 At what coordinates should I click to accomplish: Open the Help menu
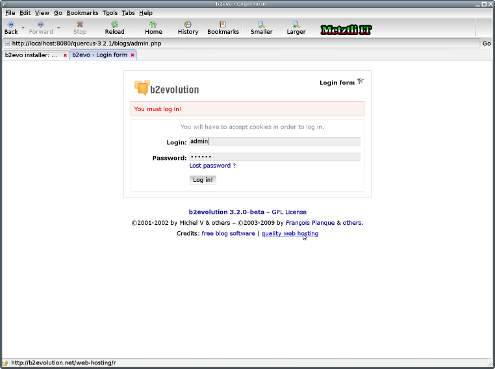[x=146, y=13]
